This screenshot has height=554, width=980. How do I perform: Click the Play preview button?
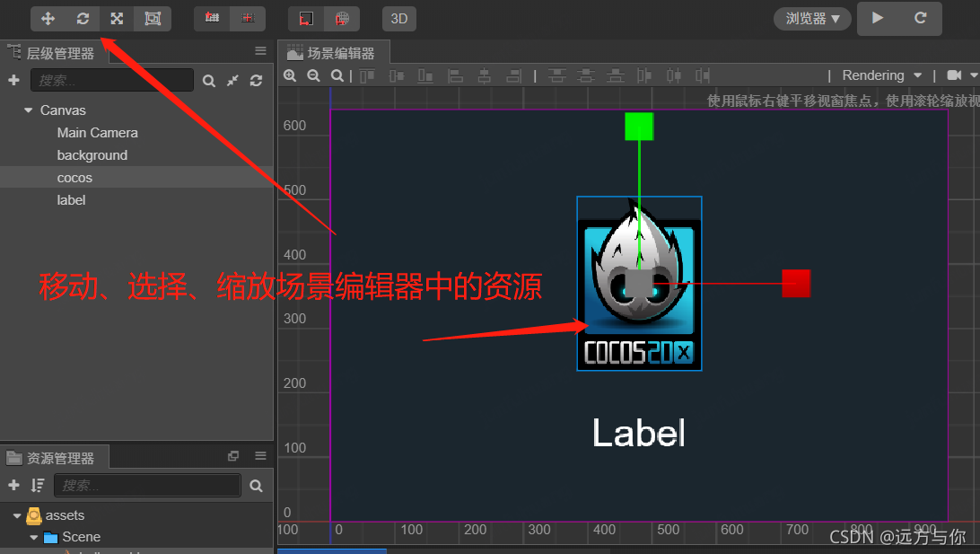(878, 18)
